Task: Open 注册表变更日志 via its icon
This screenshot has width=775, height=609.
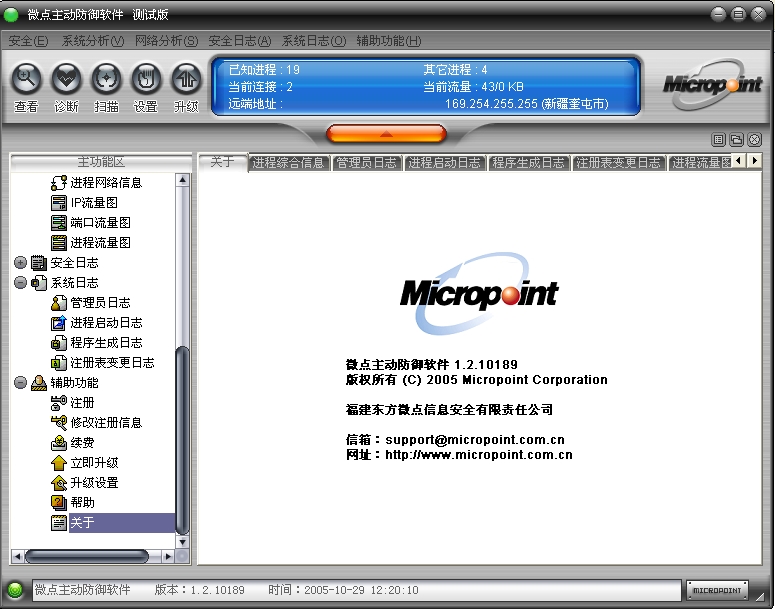Action: [59, 363]
